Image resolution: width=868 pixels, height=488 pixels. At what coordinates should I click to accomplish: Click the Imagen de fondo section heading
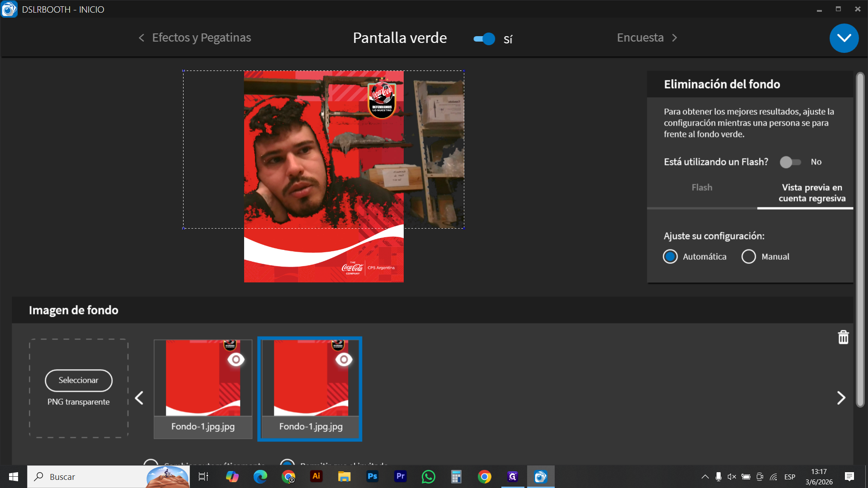[x=74, y=310]
